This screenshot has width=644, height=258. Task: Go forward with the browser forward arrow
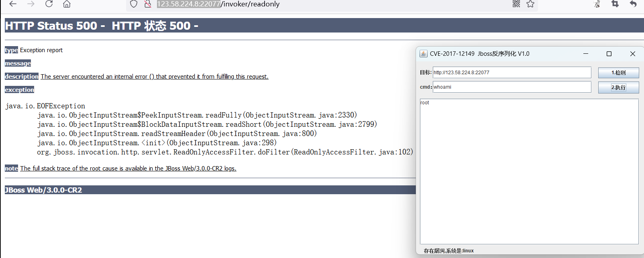coord(31,4)
